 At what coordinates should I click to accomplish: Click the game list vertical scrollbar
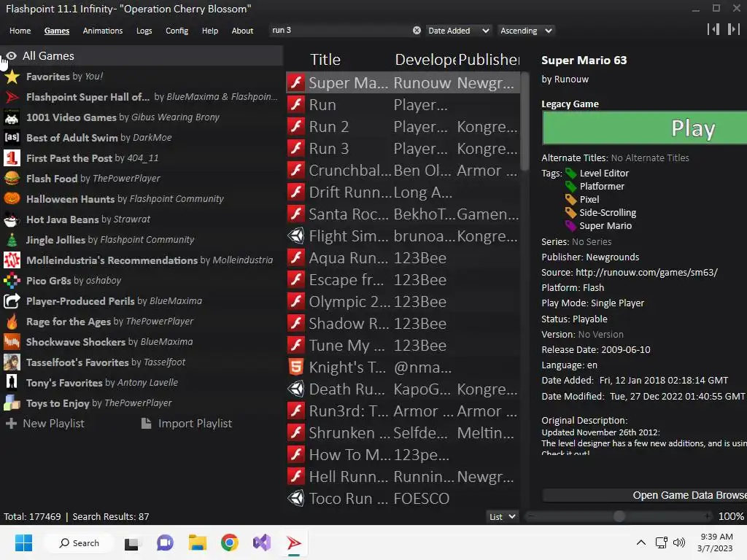[525, 121]
